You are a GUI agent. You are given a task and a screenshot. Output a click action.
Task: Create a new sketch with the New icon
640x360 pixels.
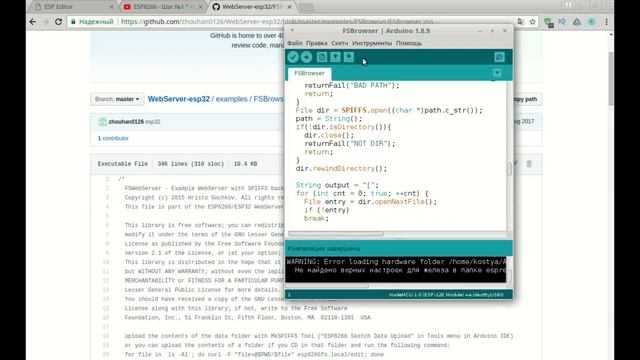coord(322,57)
